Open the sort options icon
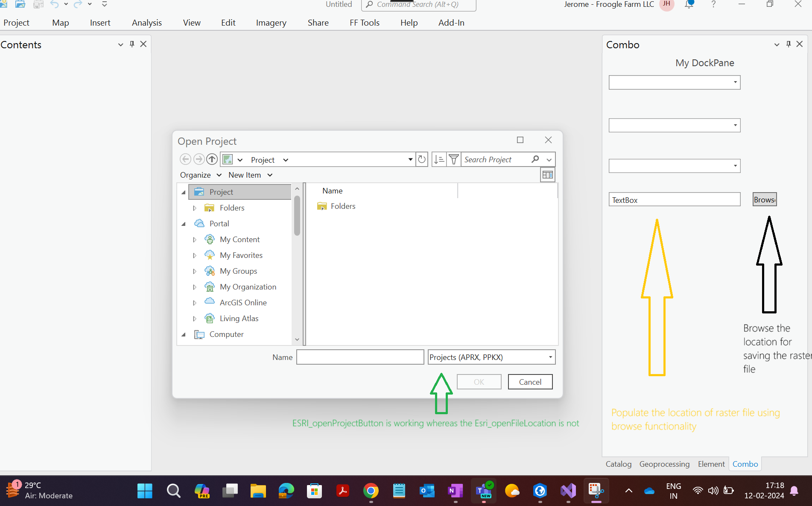812x506 pixels. 439,160
